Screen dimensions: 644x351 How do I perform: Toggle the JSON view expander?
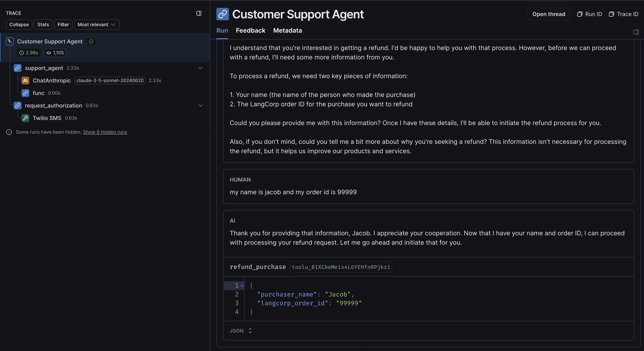(x=250, y=330)
